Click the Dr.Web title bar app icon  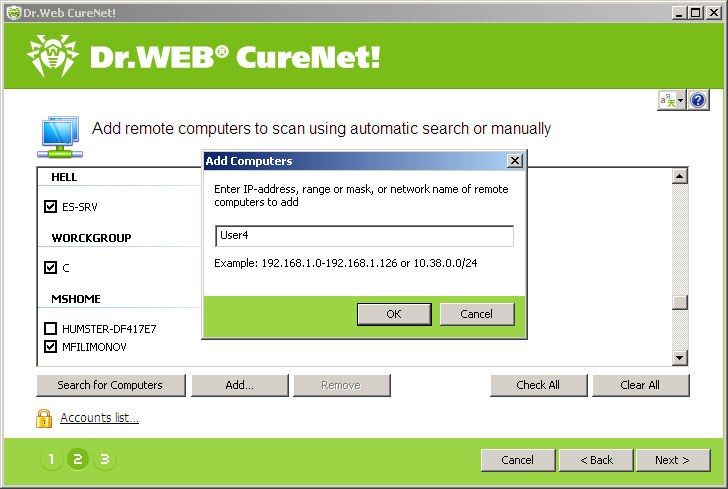coord(13,13)
